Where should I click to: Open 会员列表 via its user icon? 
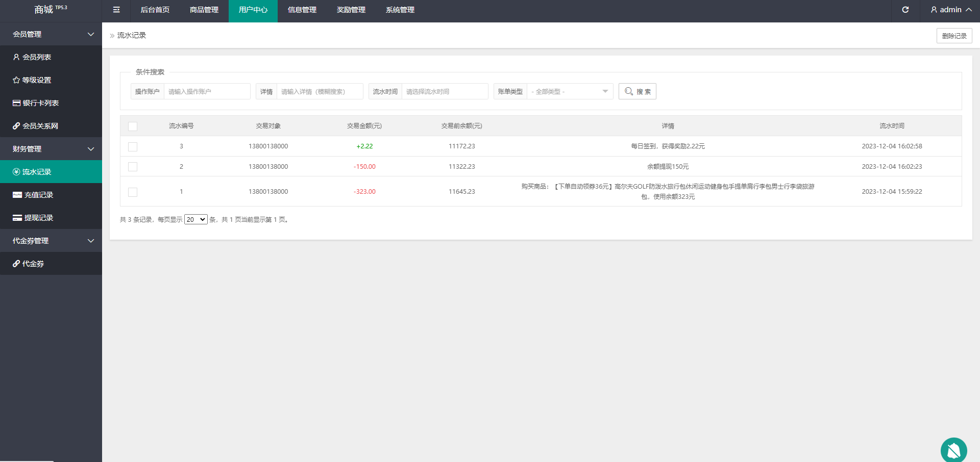[x=16, y=57]
